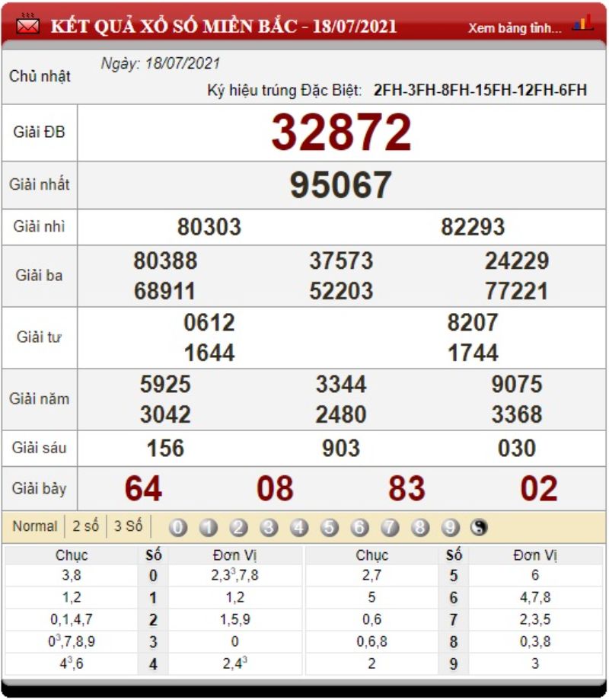Viewport: 609px width, 700px height.
Task: Click third prize number 37573
Action: coord(341,261)
